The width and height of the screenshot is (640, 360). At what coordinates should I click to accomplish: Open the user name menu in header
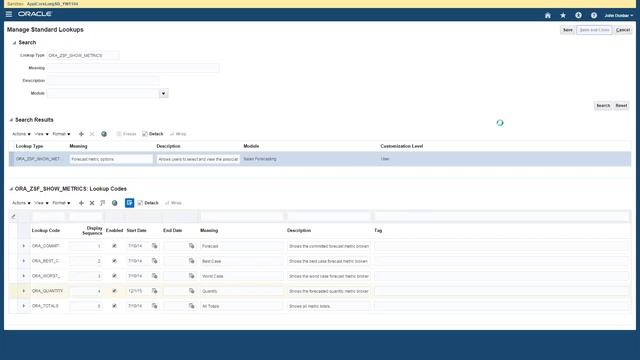(x=618, y=16)
